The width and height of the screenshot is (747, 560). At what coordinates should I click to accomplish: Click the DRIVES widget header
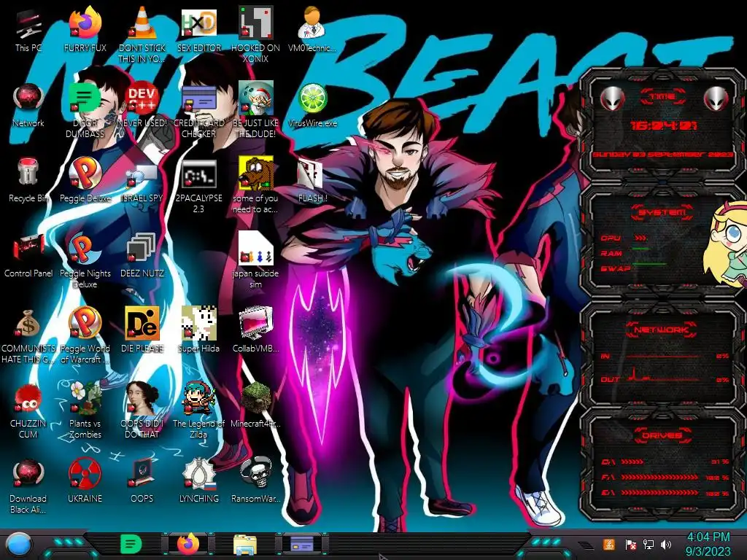pos(662,435)
